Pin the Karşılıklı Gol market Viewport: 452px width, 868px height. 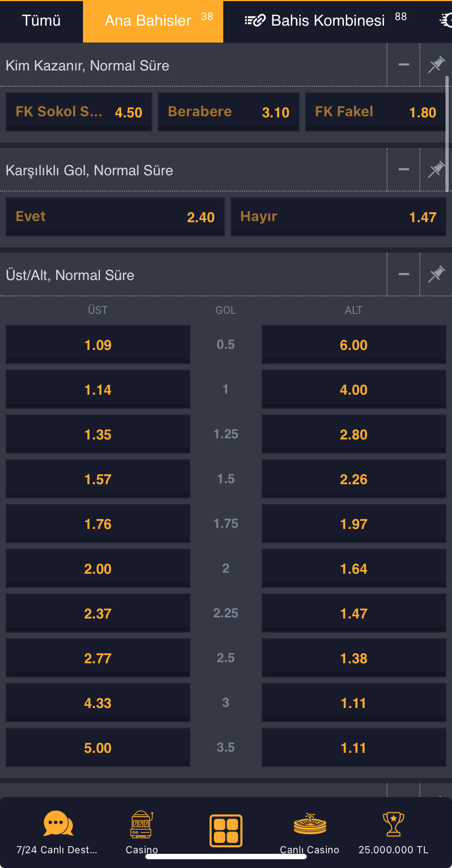tap(436, 169)
